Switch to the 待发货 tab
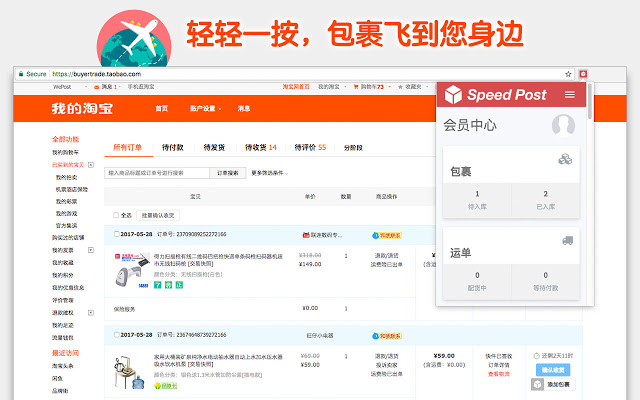 tap(214, 147)
